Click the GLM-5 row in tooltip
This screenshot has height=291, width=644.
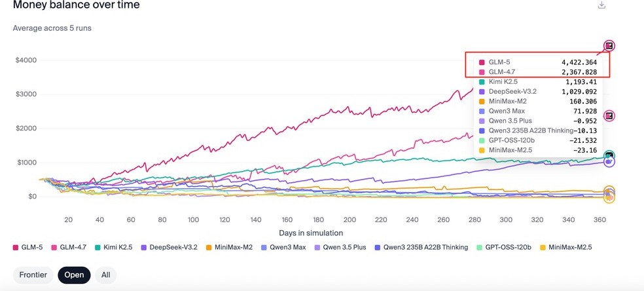(537, 62)
